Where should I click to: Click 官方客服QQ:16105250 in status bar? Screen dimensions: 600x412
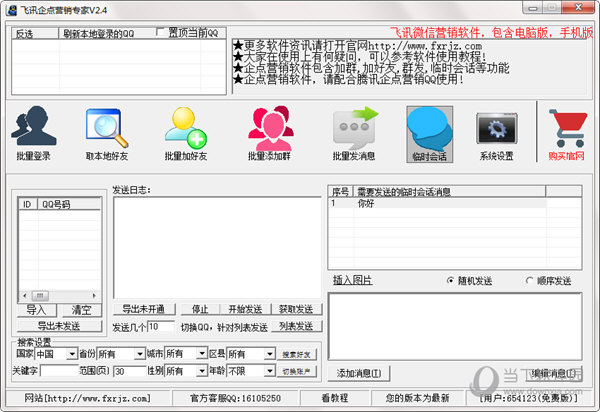235,398
